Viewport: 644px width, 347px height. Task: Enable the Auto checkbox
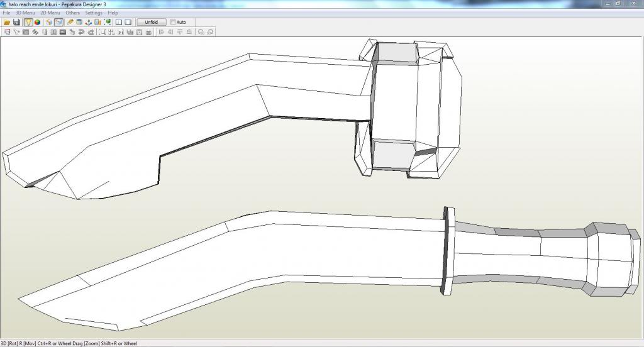(x=173, y=22)
